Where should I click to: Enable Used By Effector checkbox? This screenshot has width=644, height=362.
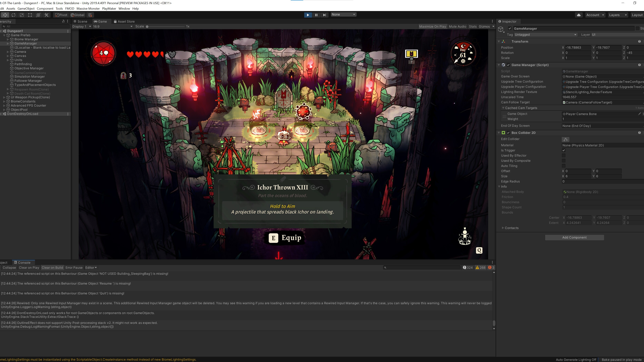click(564, 156)
